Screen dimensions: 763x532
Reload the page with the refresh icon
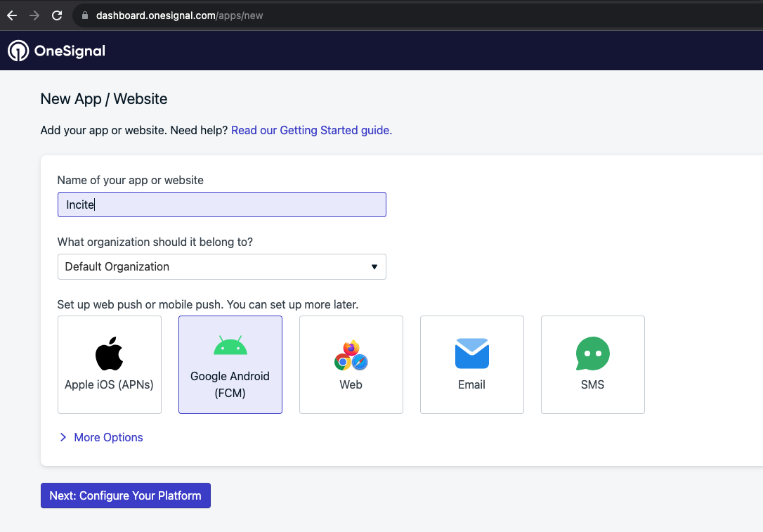coord(57,15)
